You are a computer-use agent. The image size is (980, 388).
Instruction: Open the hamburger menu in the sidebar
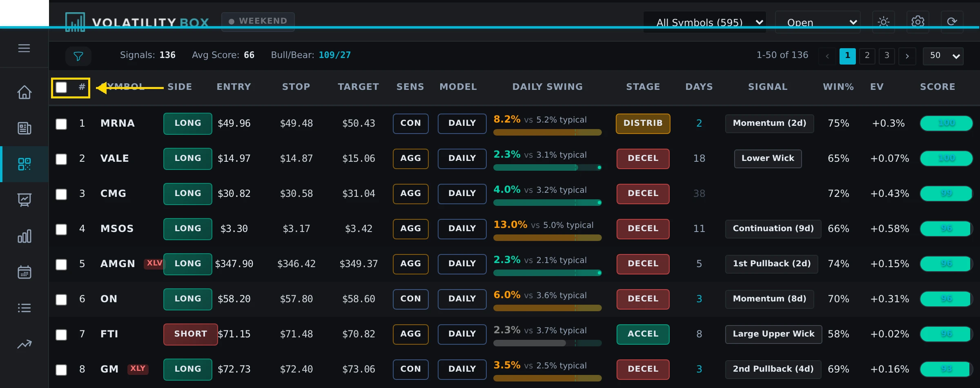(24, 48)
